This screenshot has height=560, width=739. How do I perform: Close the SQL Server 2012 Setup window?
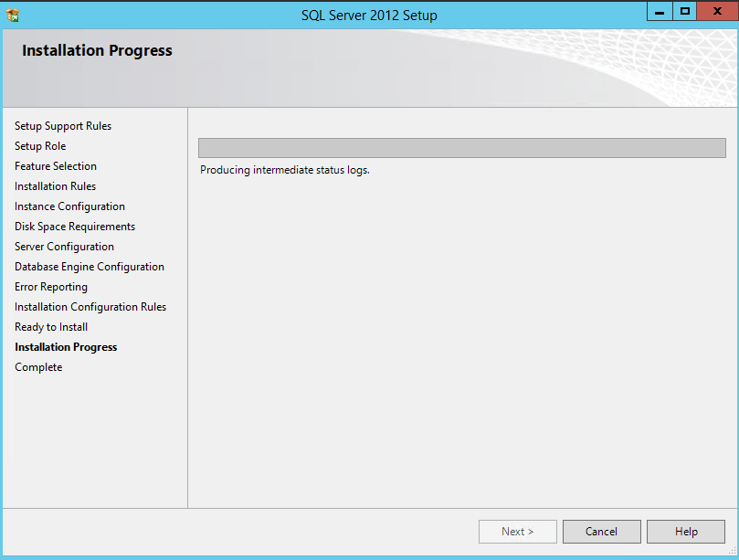(x=717, y=12)
